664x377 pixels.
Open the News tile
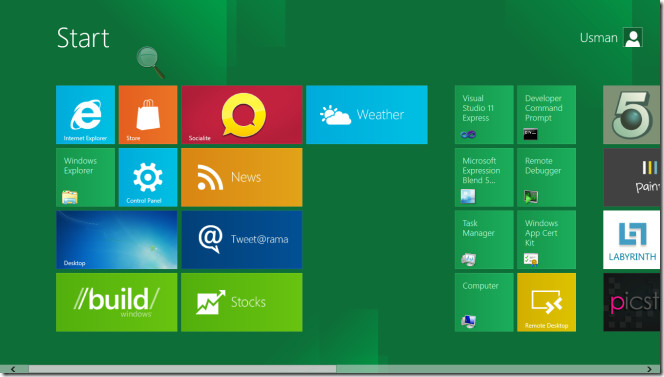click(242, 177)
